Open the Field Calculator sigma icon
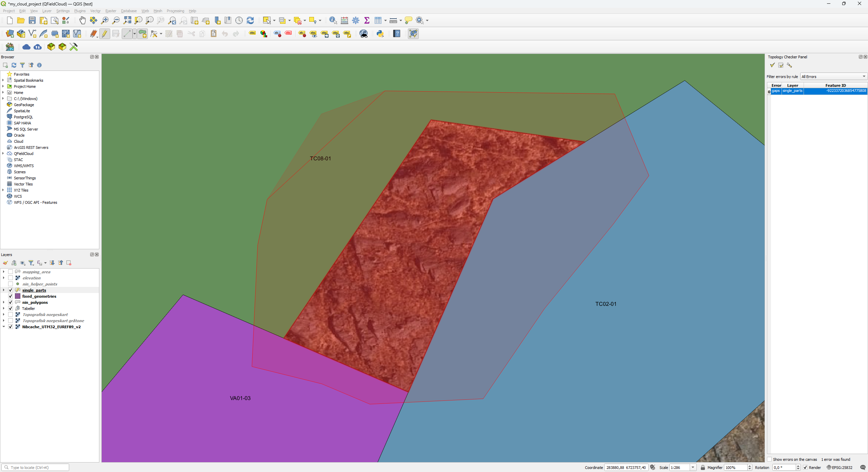 coord(367,20)
